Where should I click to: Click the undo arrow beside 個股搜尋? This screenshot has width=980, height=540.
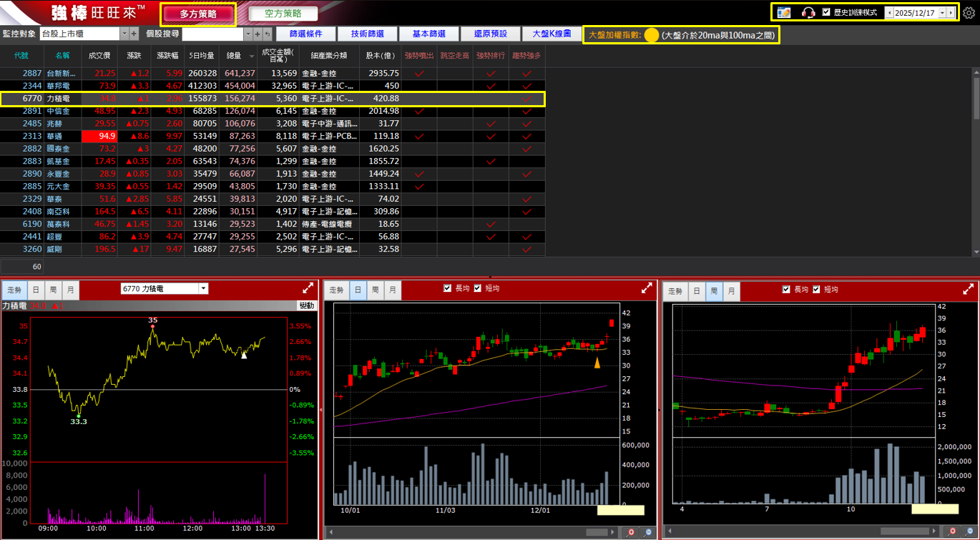pyautogui.click(x=267, y=34)
